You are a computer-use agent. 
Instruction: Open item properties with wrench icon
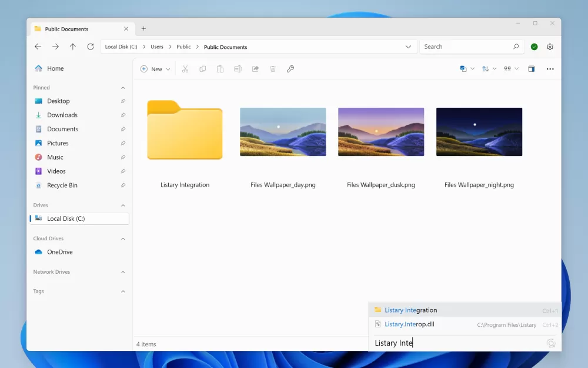coord(290,69)
